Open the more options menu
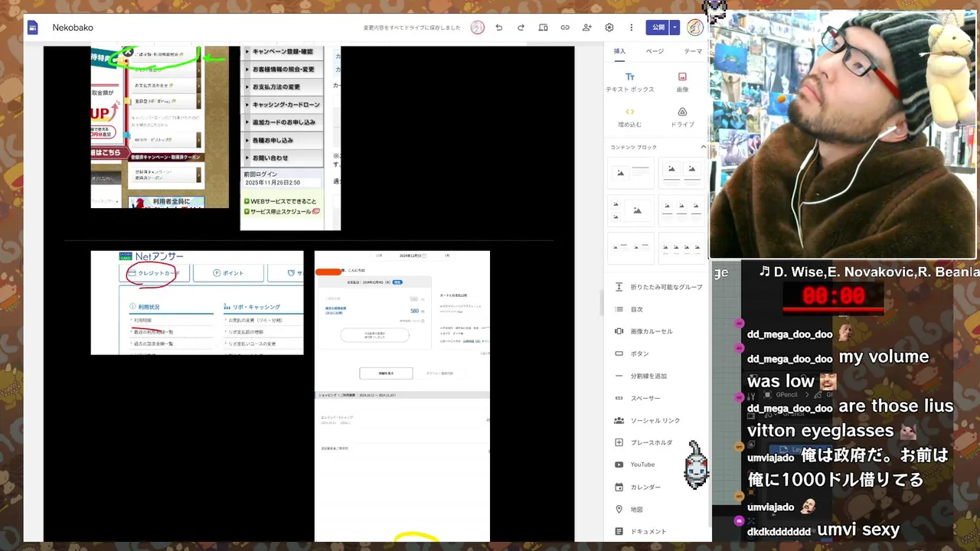This screenshot has height=551, width=980. tap(632, 28)
